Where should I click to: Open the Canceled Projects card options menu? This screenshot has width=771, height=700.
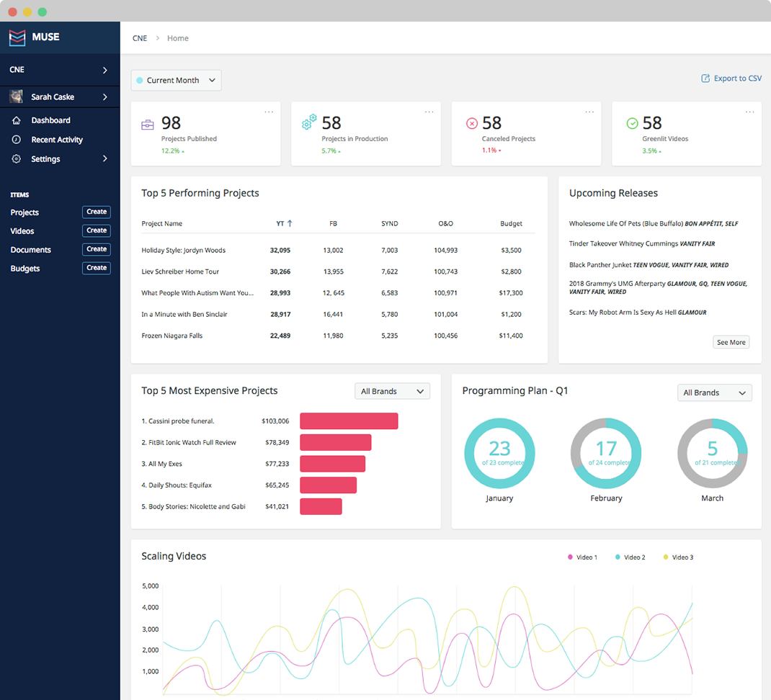click(589, 112)
